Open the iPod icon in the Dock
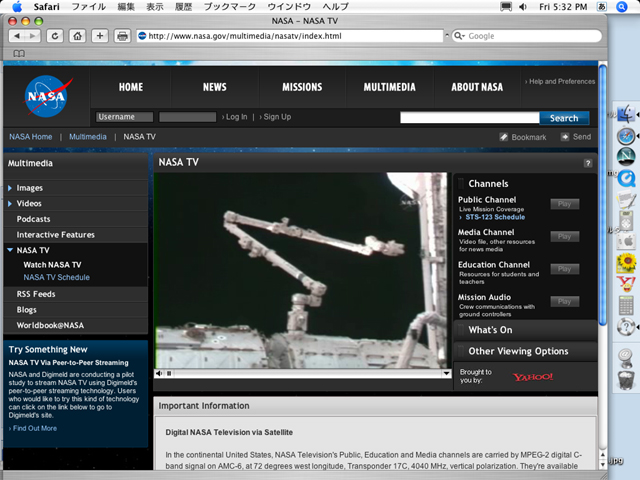640x480 pixels. tap(626, 221)
